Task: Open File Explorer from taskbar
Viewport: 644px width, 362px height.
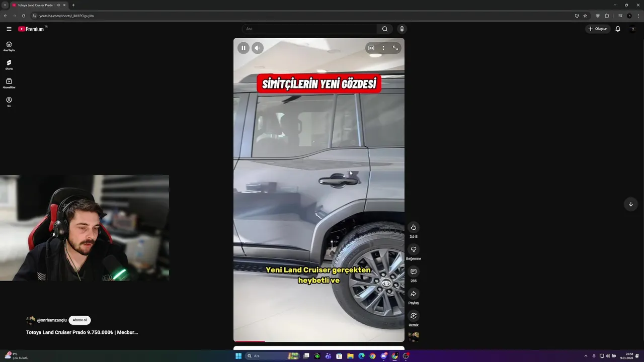Action: tap(350, 356)
